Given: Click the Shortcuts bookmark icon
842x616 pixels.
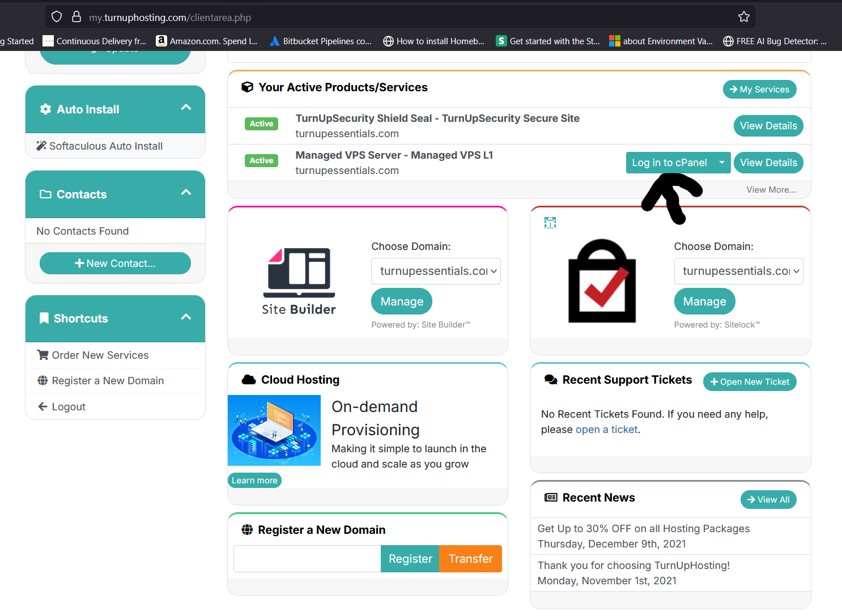Looking at the screenshot, I should pyautogui.click(x=44, y=318).
